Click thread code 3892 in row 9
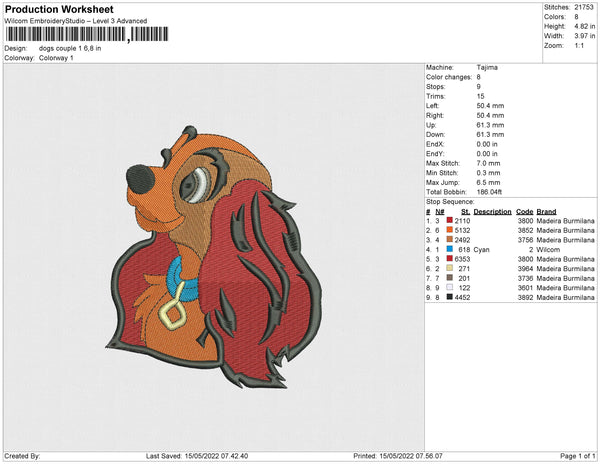The height and width of the screenshot is (464, 600). point(525,297)
